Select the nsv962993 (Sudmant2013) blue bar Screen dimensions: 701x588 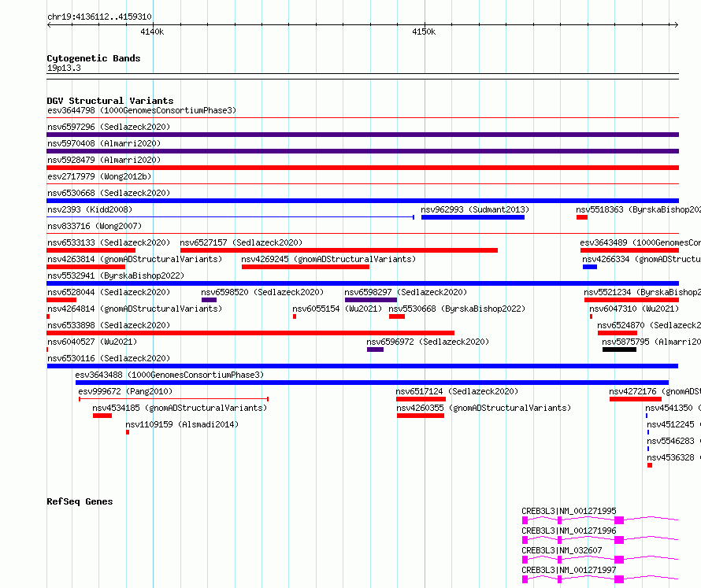coord(473,217)
